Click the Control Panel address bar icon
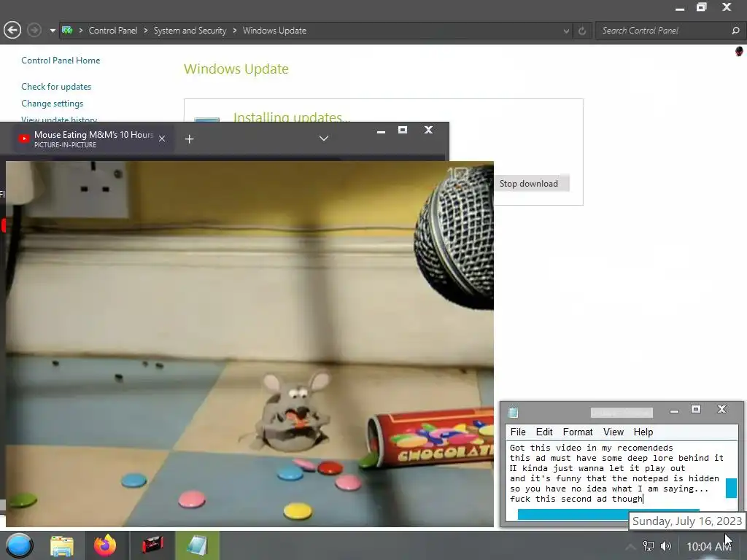The width and height of the screenshot is (747, 560). click(67, 31)
